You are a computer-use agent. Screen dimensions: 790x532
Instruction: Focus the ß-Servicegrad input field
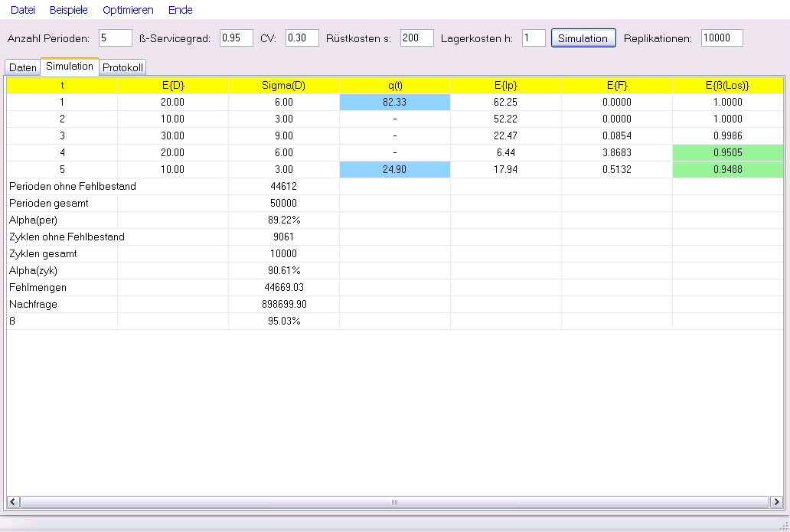click(236, 38)
